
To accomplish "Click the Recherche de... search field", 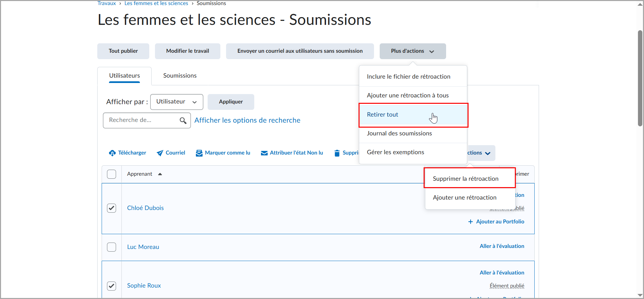I will click(x=147, y=120).
